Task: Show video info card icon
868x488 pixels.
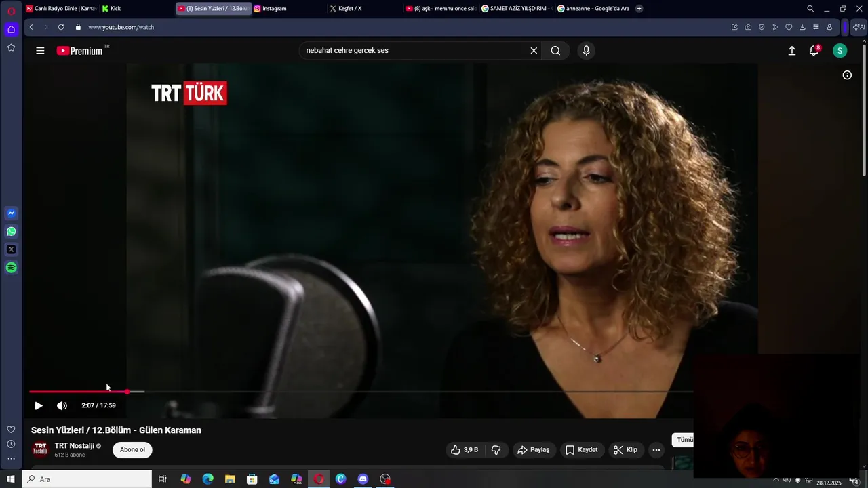Action: 847,75
